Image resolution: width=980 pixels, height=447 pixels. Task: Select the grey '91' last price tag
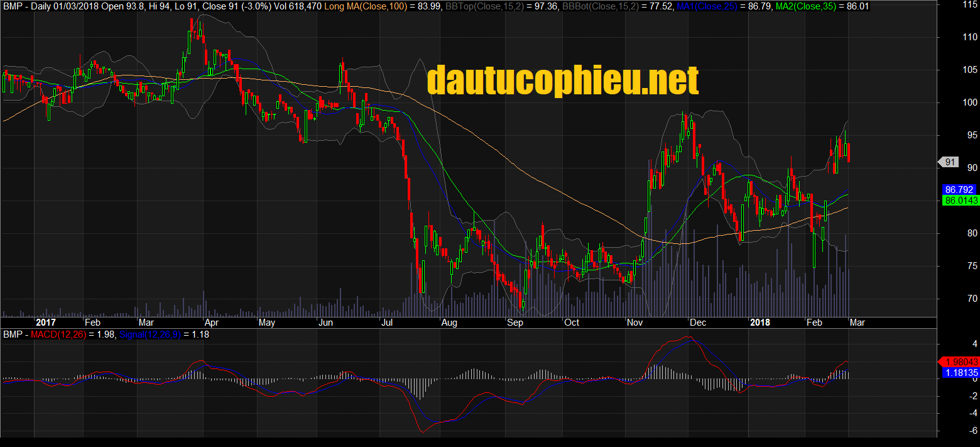pos(949,162)
